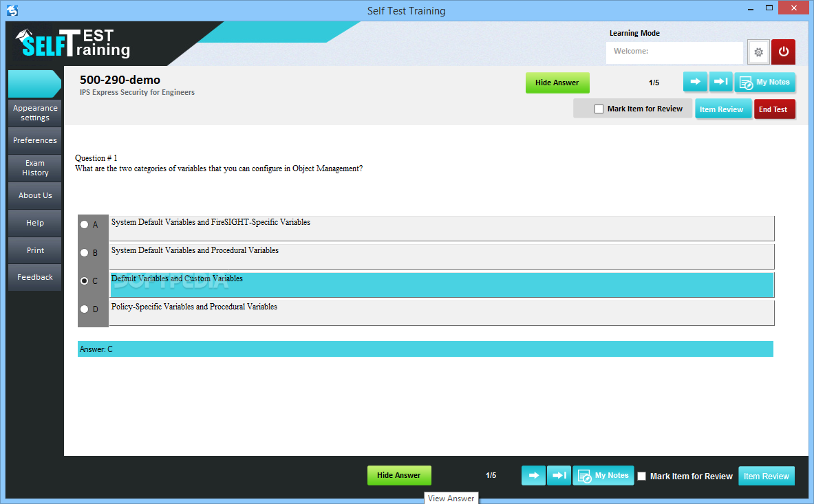Image resolution: width=814 pixels, height=504 pixels.
Task: Click the app icon in title bar
Action: point(12,10)
